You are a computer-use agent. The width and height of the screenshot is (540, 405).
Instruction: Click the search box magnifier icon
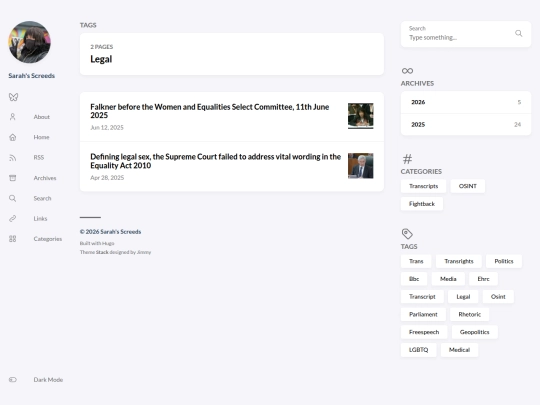pyautogui.click(x=518, y=33)
